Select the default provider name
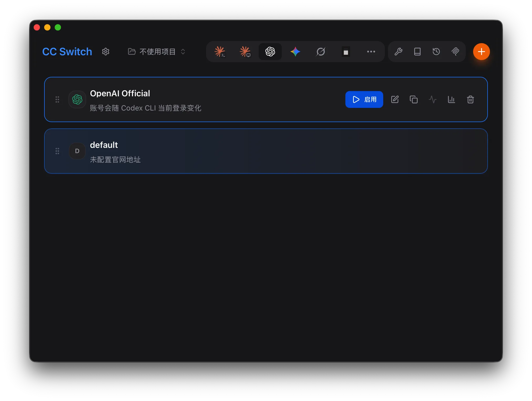532x401 pixels. (x=104, y=145)
